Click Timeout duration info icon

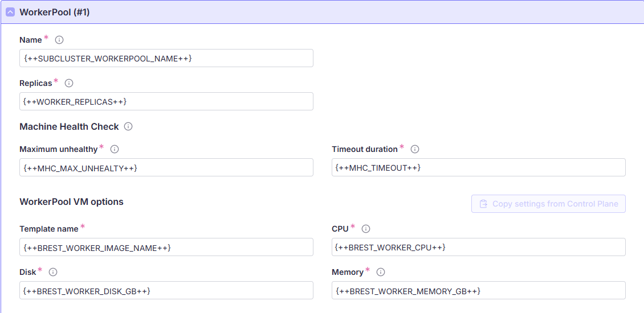coord(415,149)
